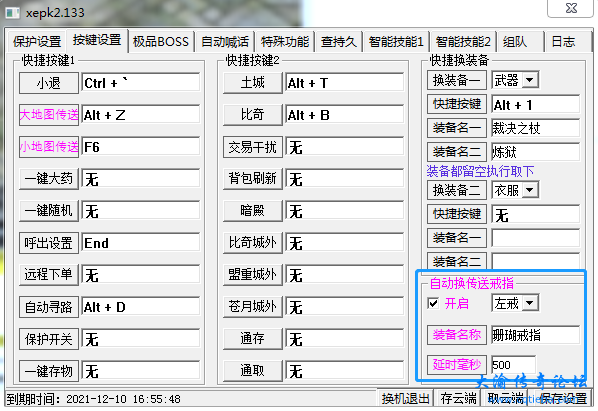Select the 按键设置 tab
Screen dimensions: 598x411
click(x=97, y=40)
